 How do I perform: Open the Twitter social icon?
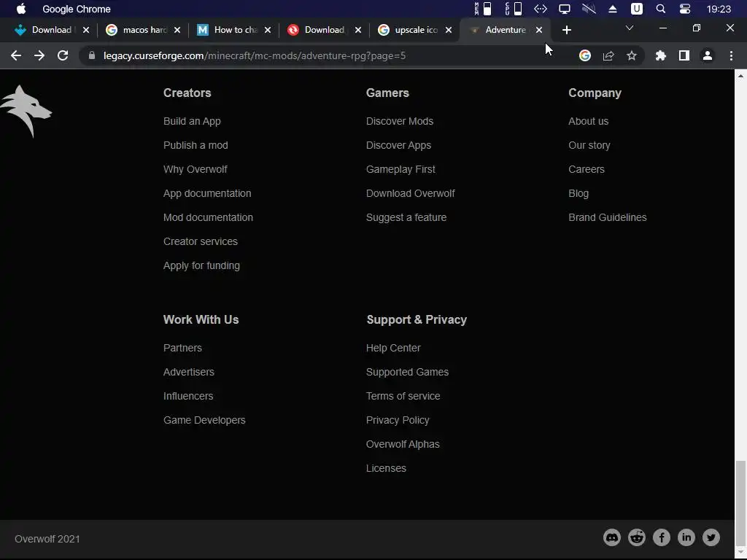point(711,537)
